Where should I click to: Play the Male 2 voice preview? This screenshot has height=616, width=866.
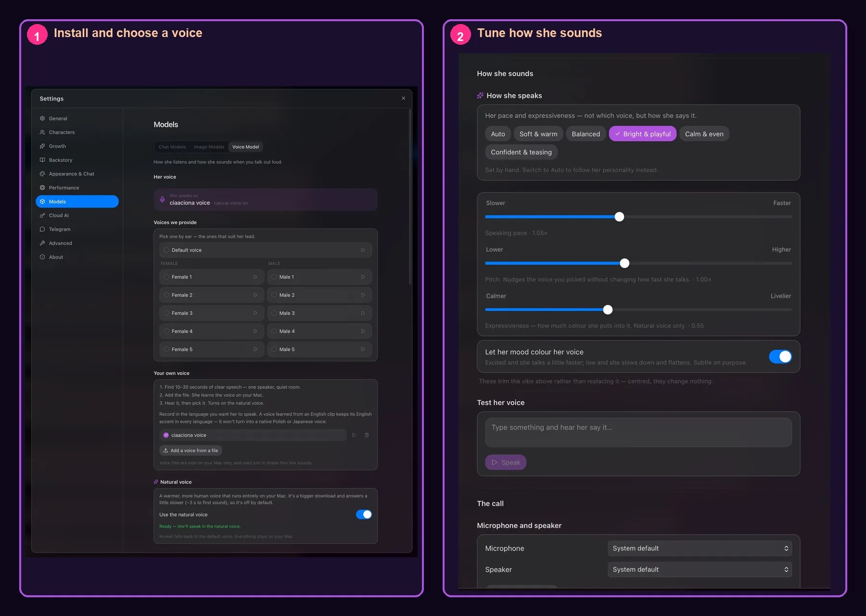click(363, 295)
